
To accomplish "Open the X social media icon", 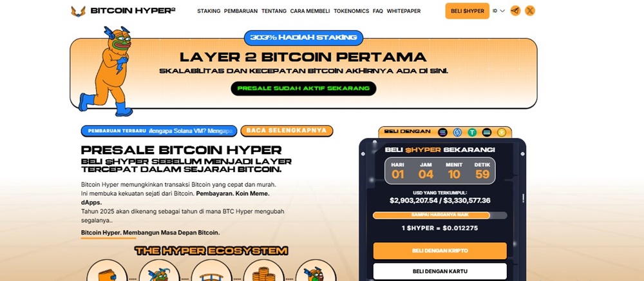I will click(x=530, y=11).
